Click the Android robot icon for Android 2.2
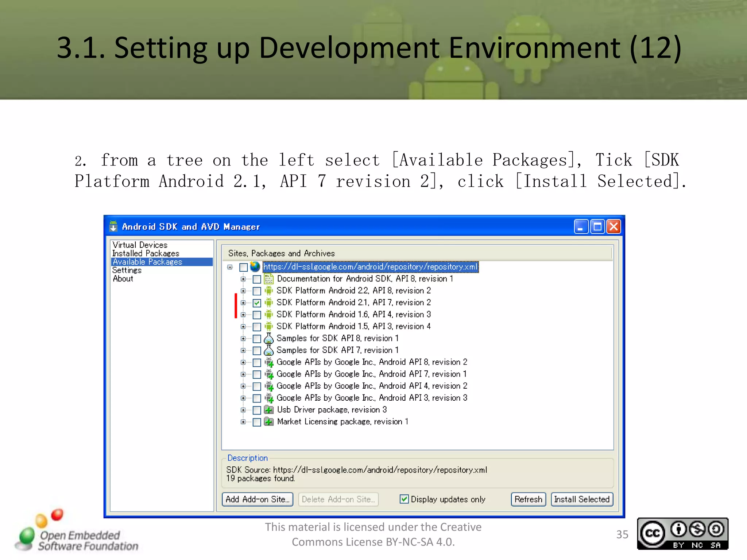This screenshot has height=560, width=747. [x=269, y=291]
